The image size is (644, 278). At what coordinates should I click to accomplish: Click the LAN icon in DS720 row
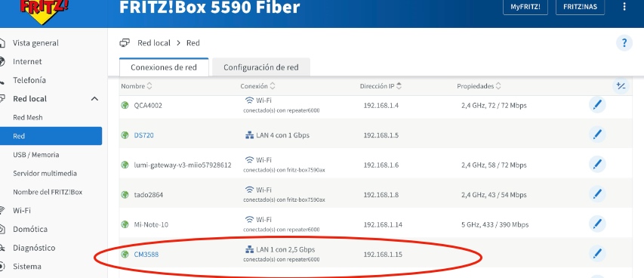249,135
